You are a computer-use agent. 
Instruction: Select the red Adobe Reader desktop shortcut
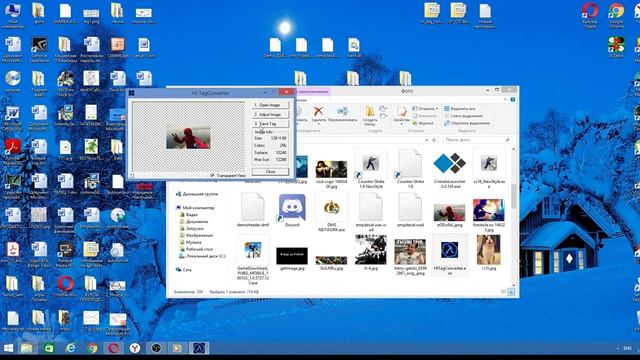pyautogui.click(x=13, y=151)
